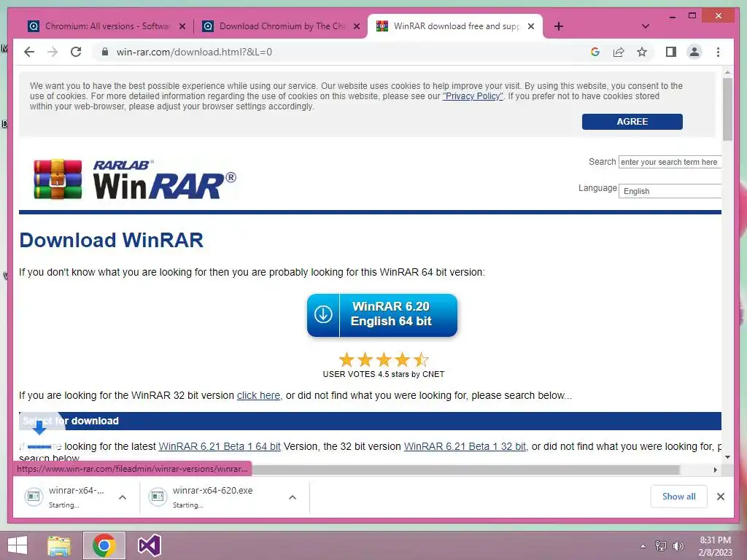Open the browser side panel
Image resolution: width=747 pixels, height=560 pixels.
pos(671,52)
